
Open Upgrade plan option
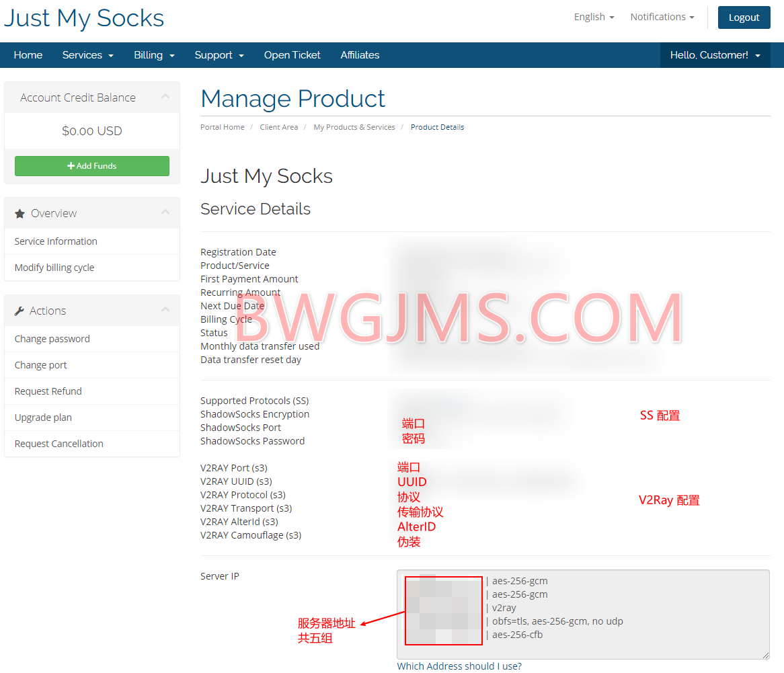pos(92,418)
